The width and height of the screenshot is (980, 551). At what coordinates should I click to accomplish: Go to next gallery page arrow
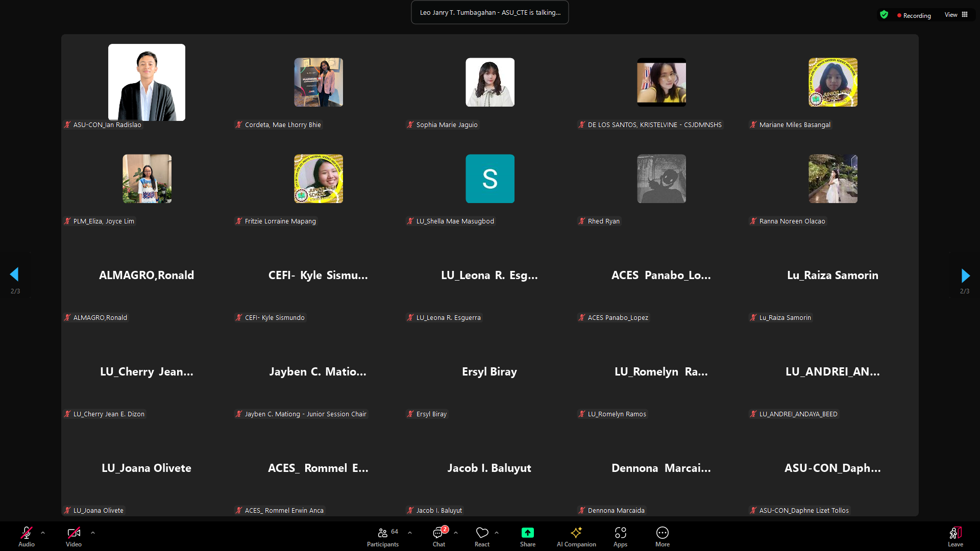coord(965,275)
